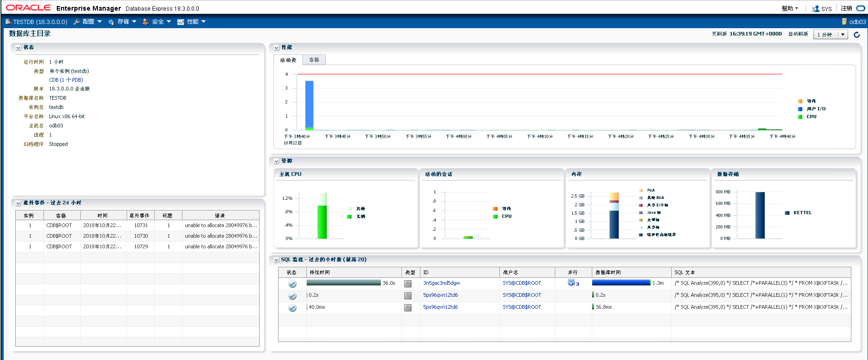Click the SQL 文本 column header

coord(761,272)
